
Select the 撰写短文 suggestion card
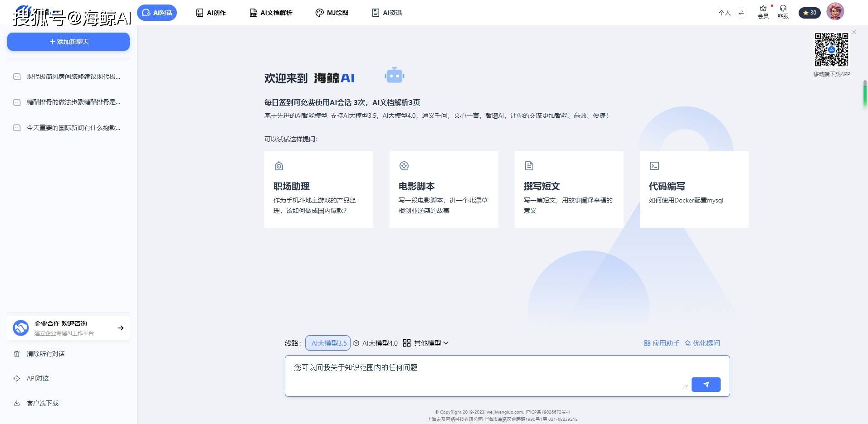pos(569,189)
